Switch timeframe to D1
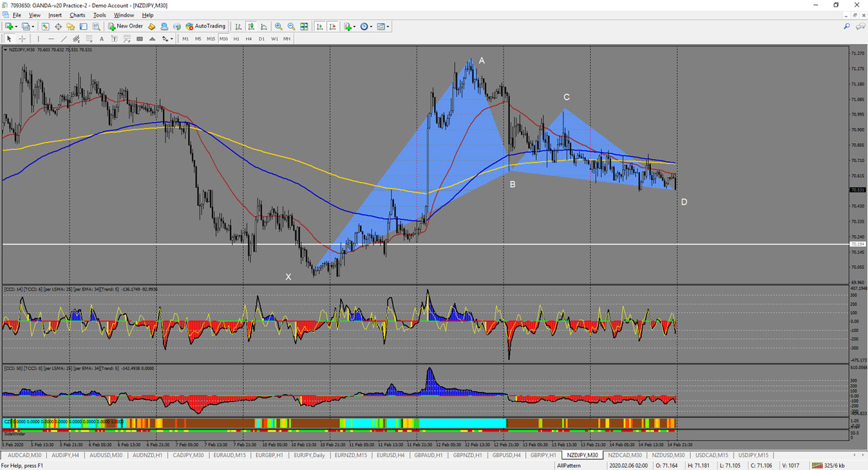Image resolution: width=868 pixels, height=470 pixels. [x=262, y=38]
